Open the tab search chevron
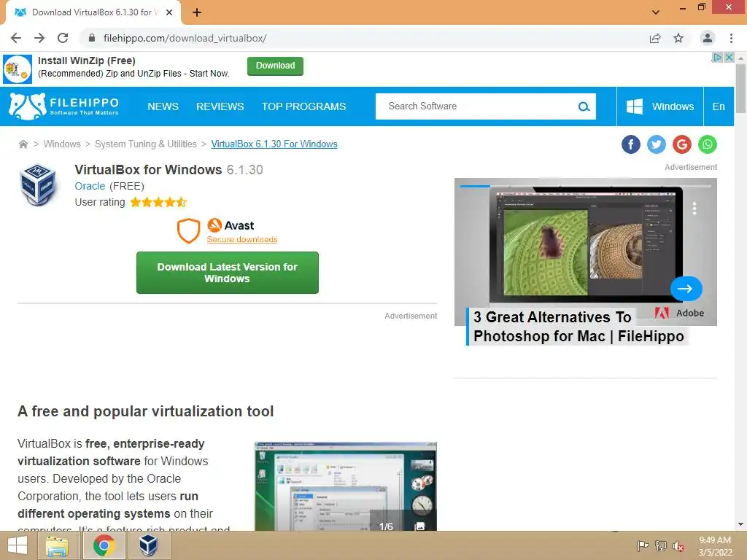The width and height of the screenshot is (747, 560). pyautogui.click(x=656, y=12)
